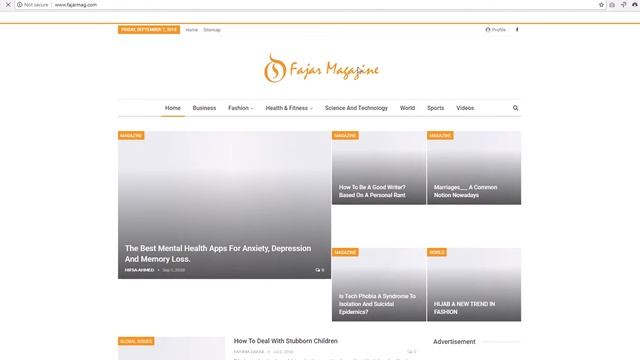Click the Magazine tag on the large featured card
640x360 pixels.
point(131,136)
